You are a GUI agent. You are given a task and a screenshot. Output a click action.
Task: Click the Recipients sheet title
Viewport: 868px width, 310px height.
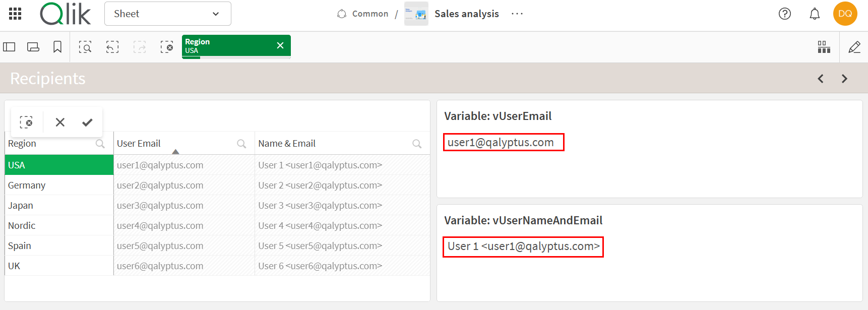pos(48,79)
